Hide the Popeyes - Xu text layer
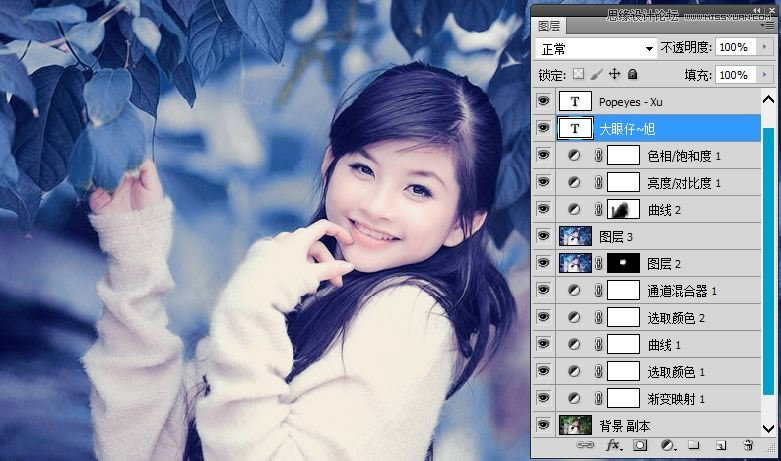 [544, 101]
